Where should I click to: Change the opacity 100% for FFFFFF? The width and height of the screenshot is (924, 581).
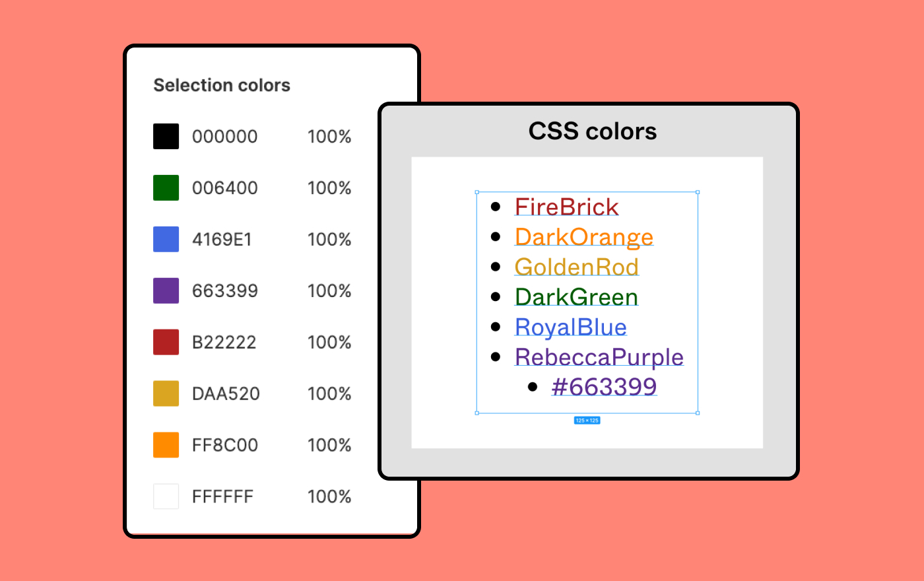coord(329,496)
